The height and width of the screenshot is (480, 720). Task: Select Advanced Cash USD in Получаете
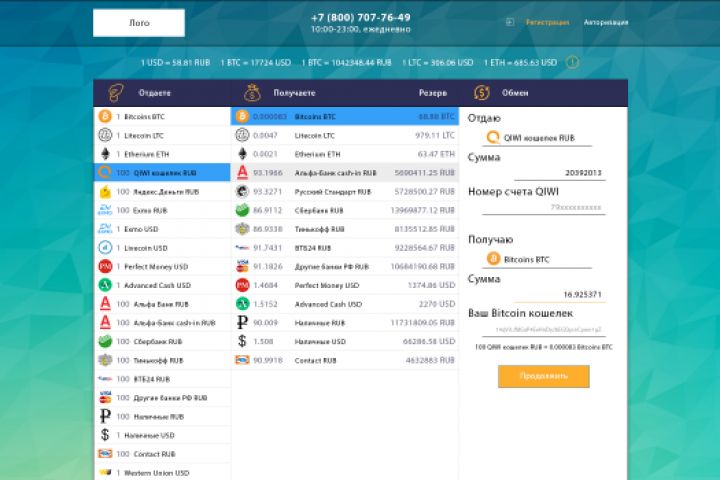[344, 304]
